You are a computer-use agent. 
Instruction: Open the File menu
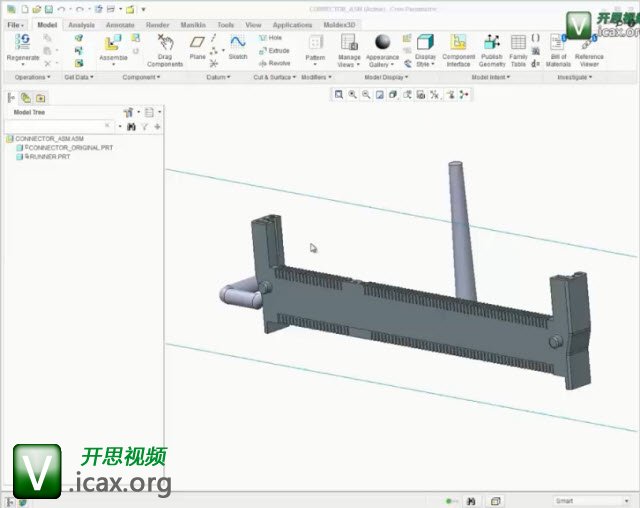(x=16, y=25)
